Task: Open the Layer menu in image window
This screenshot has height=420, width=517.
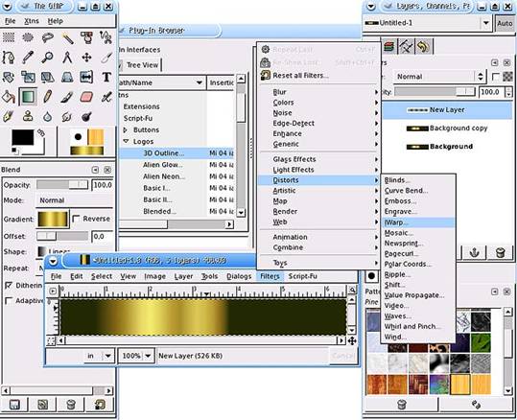Action: (x=183, y=276)
